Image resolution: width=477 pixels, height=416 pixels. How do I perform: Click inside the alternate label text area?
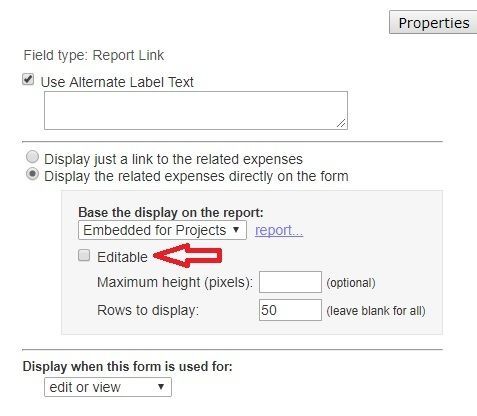[196, 110]
